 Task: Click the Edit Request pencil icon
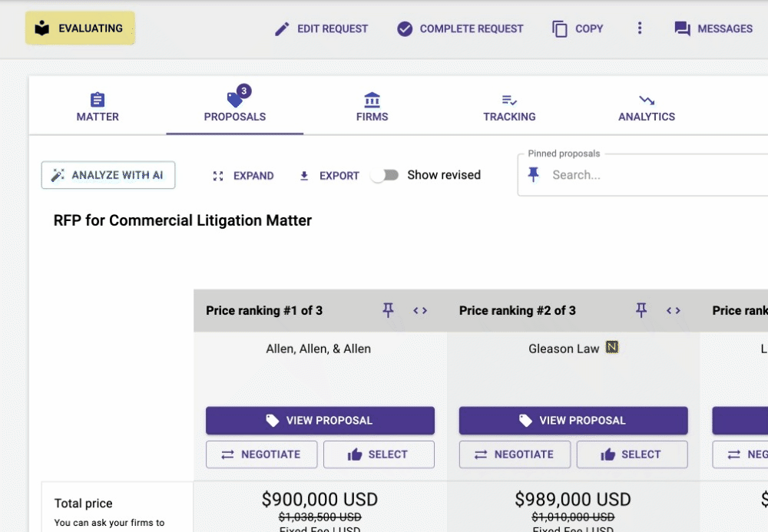tap(282, 29)
